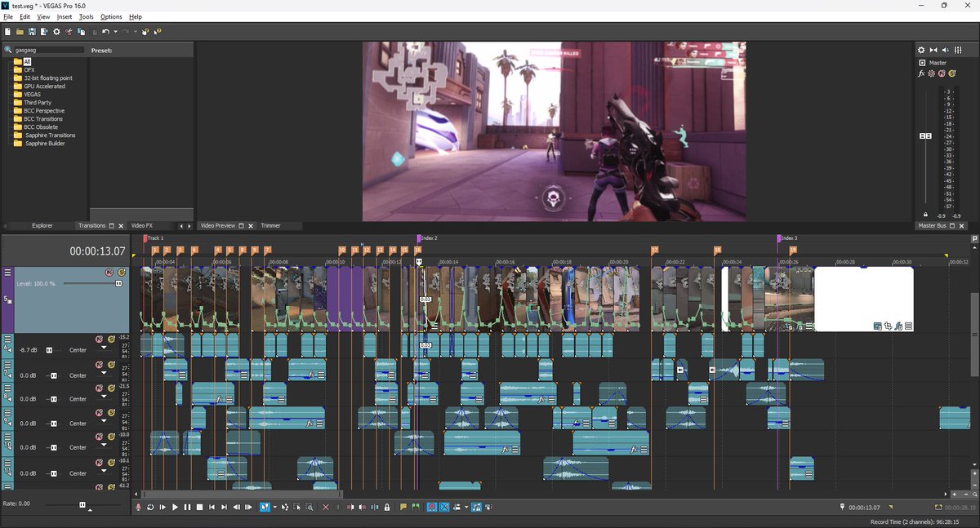Solo audio track 6 at -8.7 dB
Screen dimensions: 980x528
tap(111, 339)
